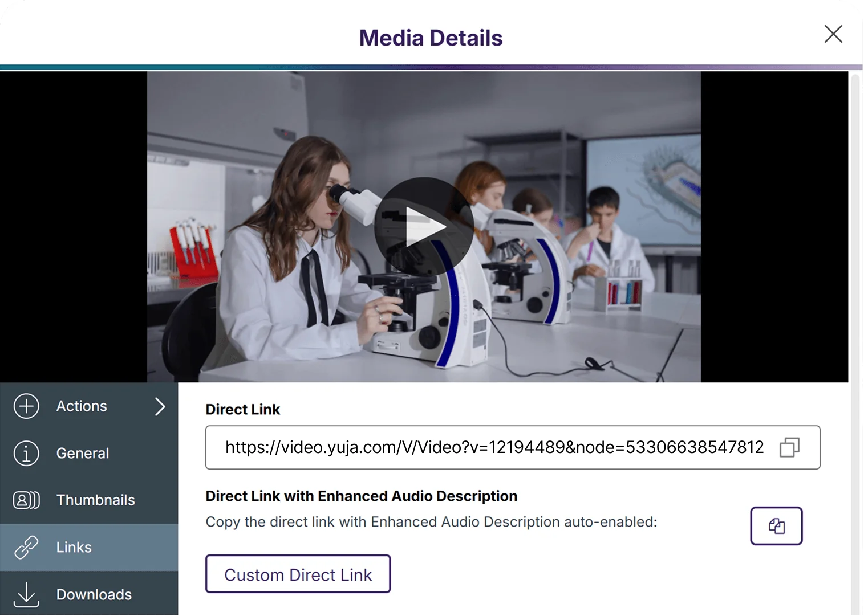Click the vertical scrollbar on the right
The width and height of the screenshot is (864, 616).
(855, 342)
